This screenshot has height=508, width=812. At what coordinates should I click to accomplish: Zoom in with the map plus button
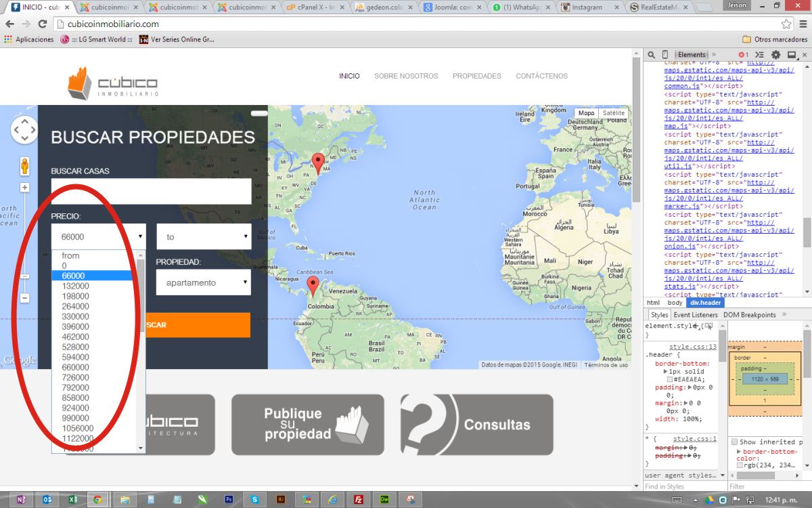point(25,188)
